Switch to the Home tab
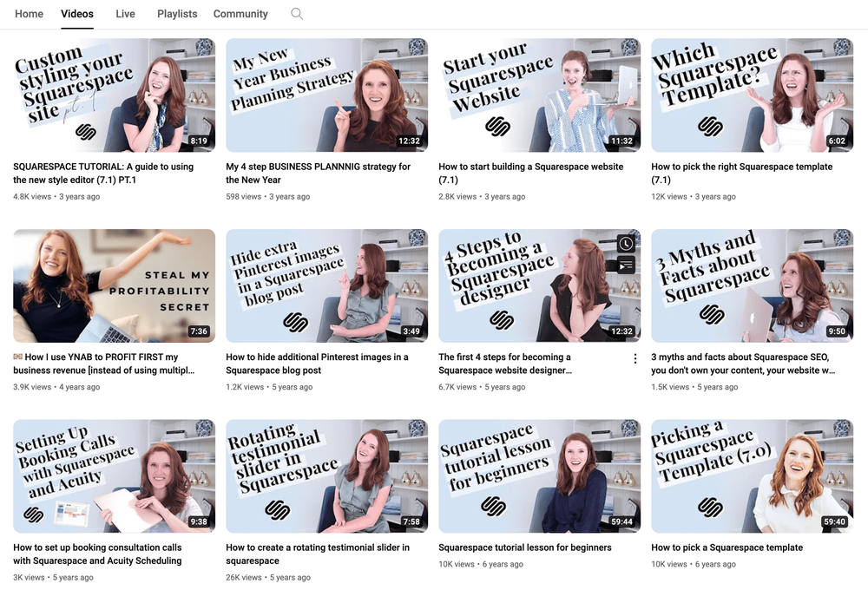Viewport: 868px width, 590px height. tap(29, 14)
